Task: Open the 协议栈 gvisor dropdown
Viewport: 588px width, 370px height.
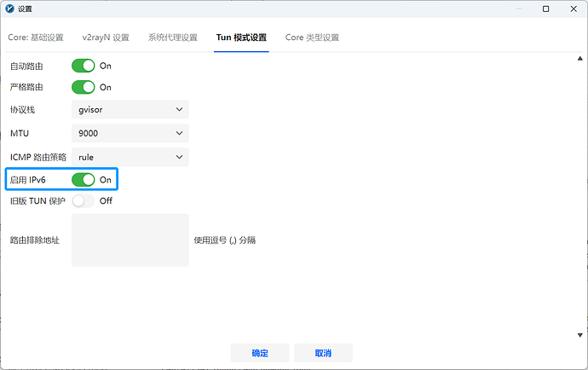Action: 130,110
